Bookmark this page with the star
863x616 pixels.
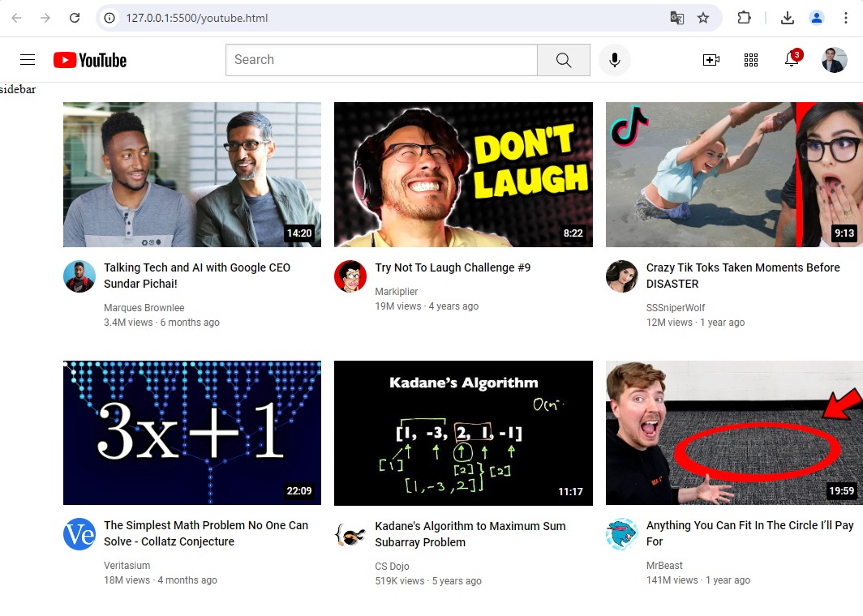tap(703, 18)
